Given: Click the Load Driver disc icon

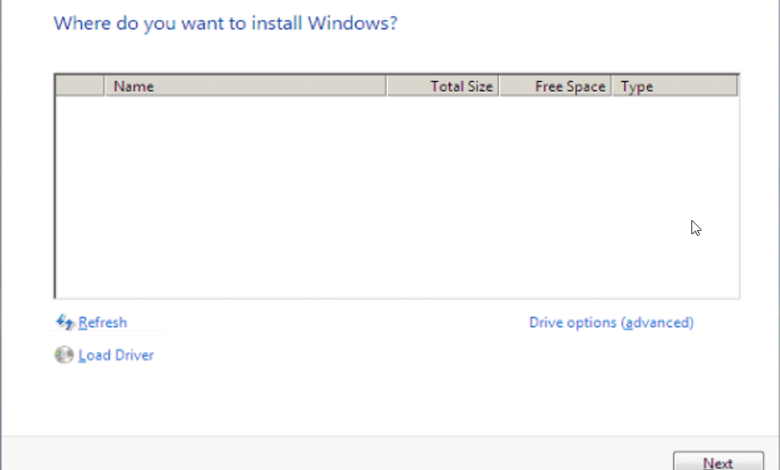Looking at the screenshot, I should click(65, 355).
